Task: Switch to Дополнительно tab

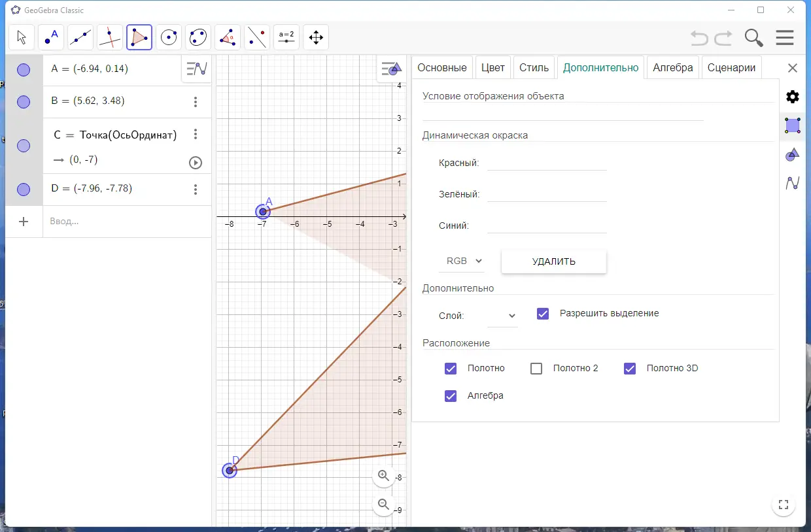Action: pyautogui.click(x=600, y=67)
